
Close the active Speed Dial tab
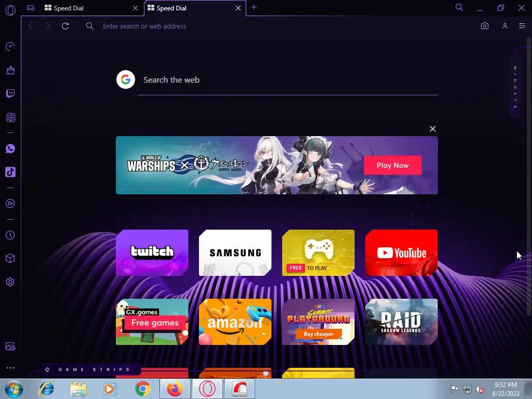[238, 8]
